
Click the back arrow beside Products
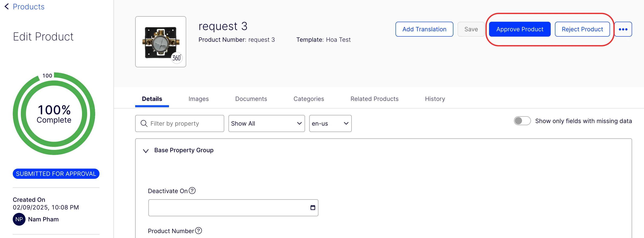(7, 7)
